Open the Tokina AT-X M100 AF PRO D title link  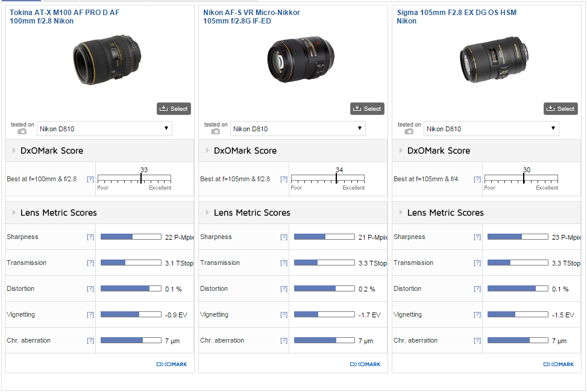(x=64, y=17)
